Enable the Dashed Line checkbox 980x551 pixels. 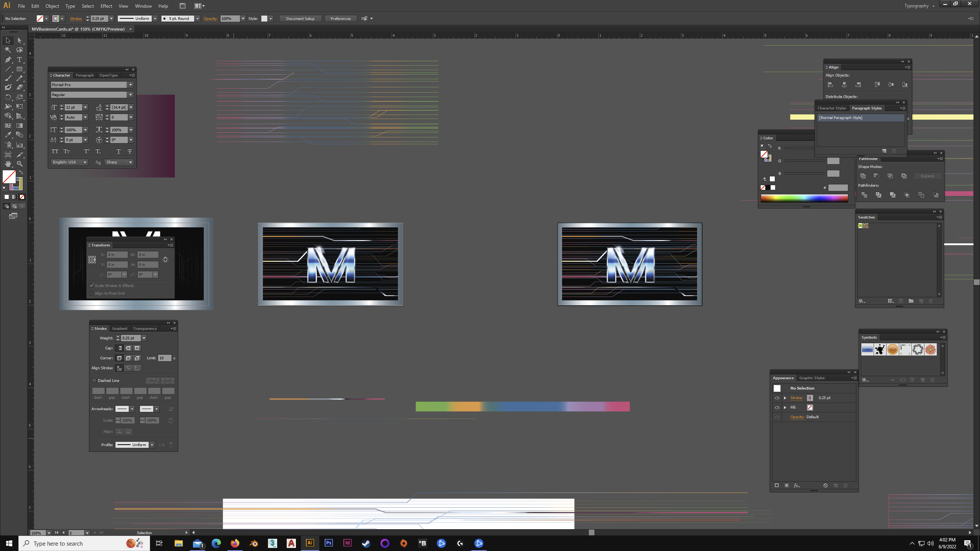pyautogui.click(x=94, y=381)
